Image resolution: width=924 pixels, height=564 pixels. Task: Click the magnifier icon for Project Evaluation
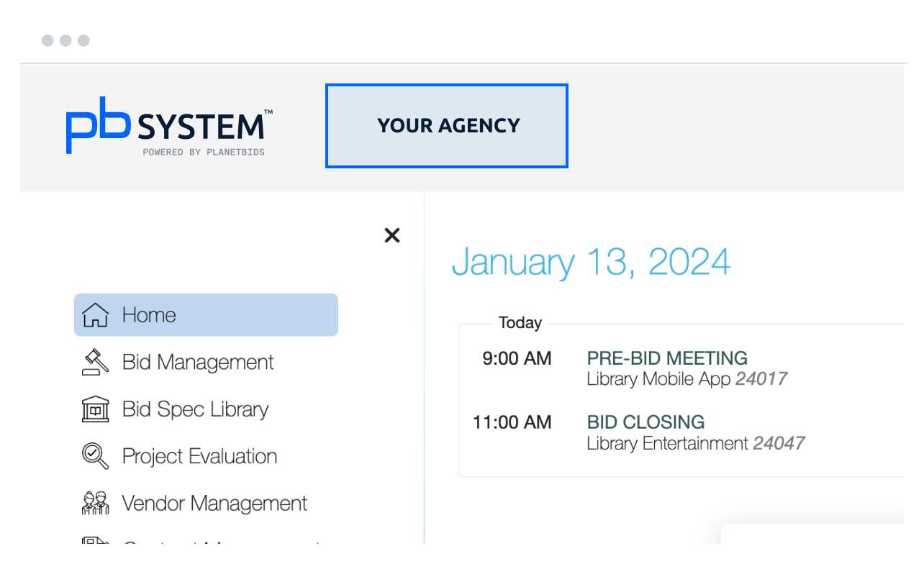(x=94, y=455)
